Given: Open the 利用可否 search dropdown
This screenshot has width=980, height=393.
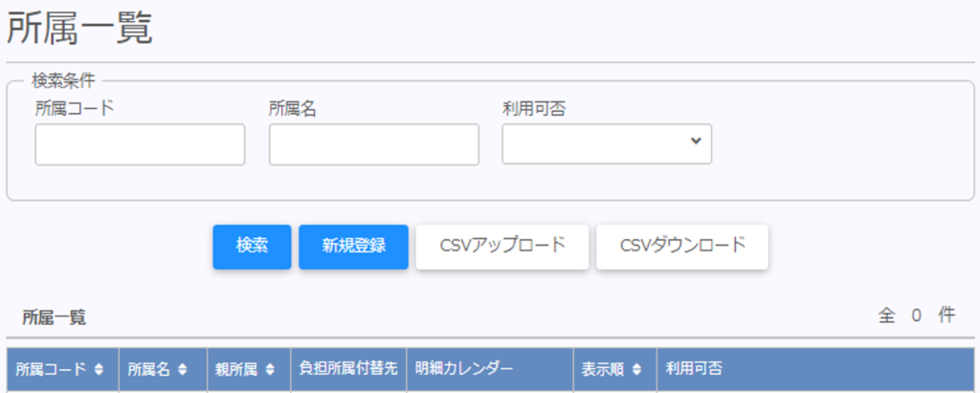Looking at the screenshot, I should 607,143.
